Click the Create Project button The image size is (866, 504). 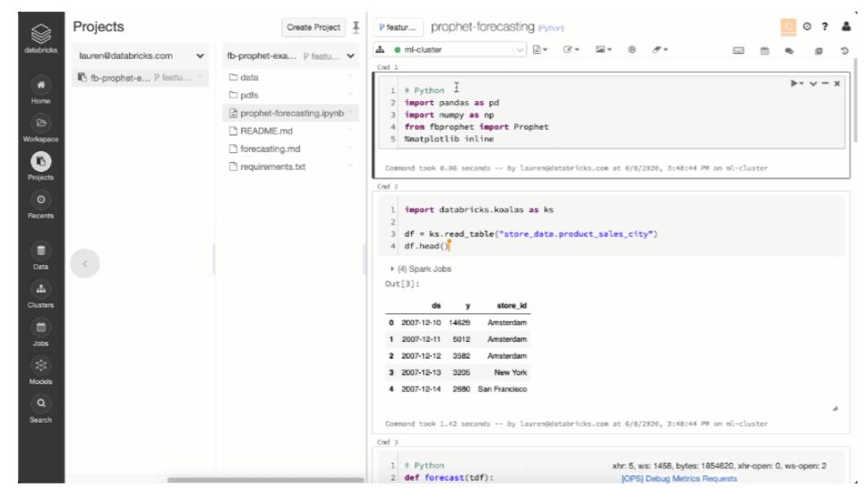click(x=313, y=27)
